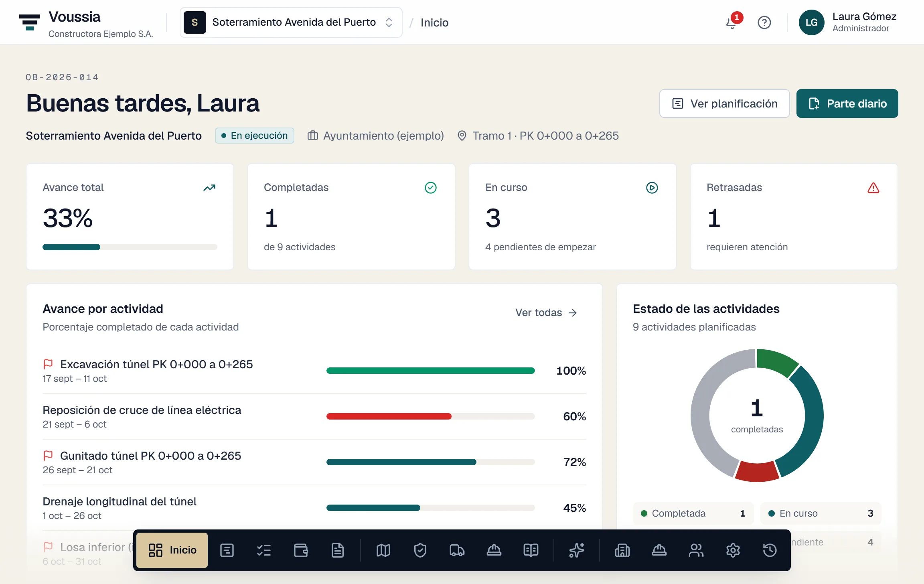Click the OB-2026-014 project code

coord(62,77)
